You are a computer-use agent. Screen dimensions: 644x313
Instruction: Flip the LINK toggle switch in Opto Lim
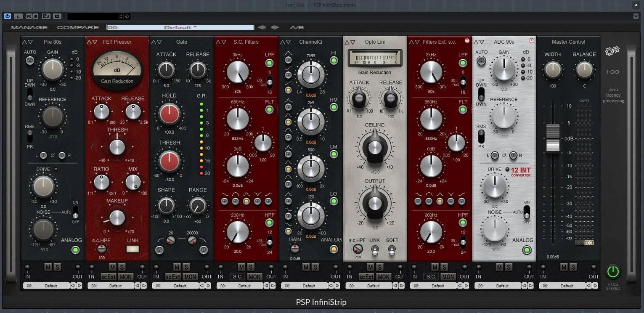pyautogui.click(x=374, y=251)
